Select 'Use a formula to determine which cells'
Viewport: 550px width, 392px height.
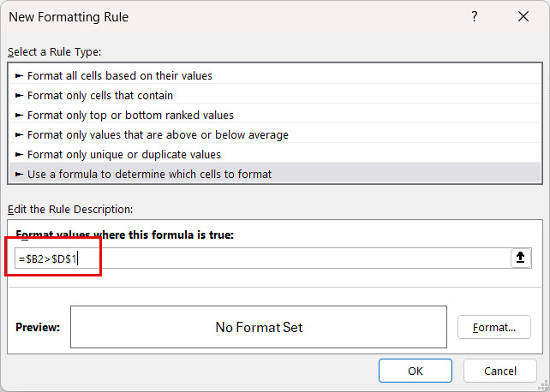pos(149,174)
